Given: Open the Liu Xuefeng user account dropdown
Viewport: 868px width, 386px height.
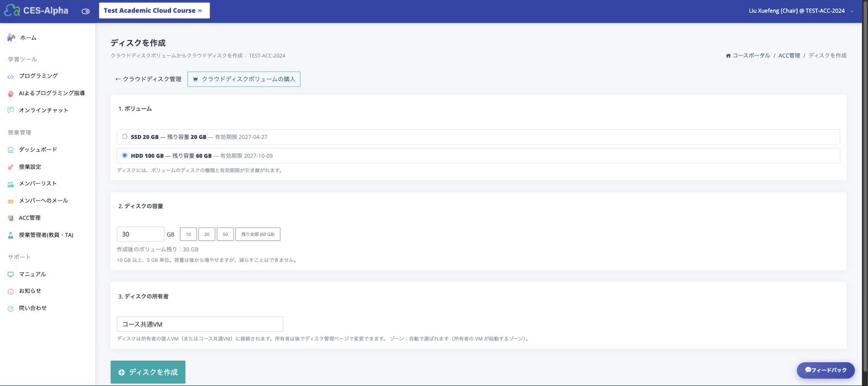Looking at the screenshot, I should (x=800, y=11).
